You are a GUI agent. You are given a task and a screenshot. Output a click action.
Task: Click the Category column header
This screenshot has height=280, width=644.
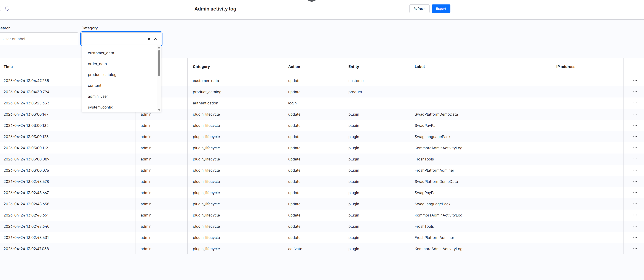coord(201,67)
